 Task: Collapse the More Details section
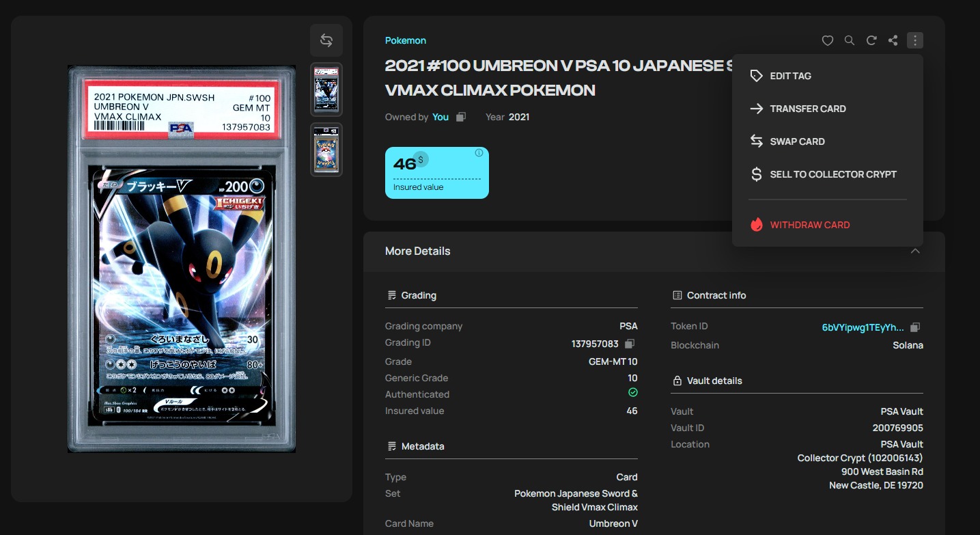pyautogui.click(x=915, y=251)
